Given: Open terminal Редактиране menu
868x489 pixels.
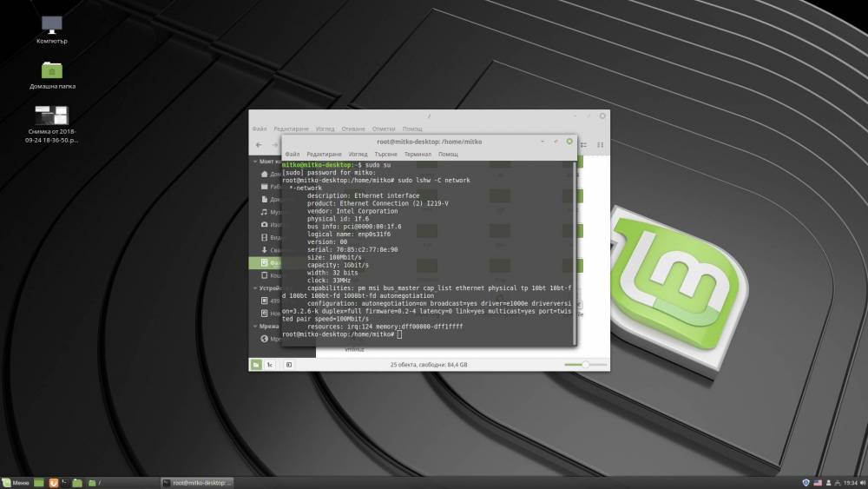Looking at the screenshot, I should pyautogui.click(x=325, y=155).
